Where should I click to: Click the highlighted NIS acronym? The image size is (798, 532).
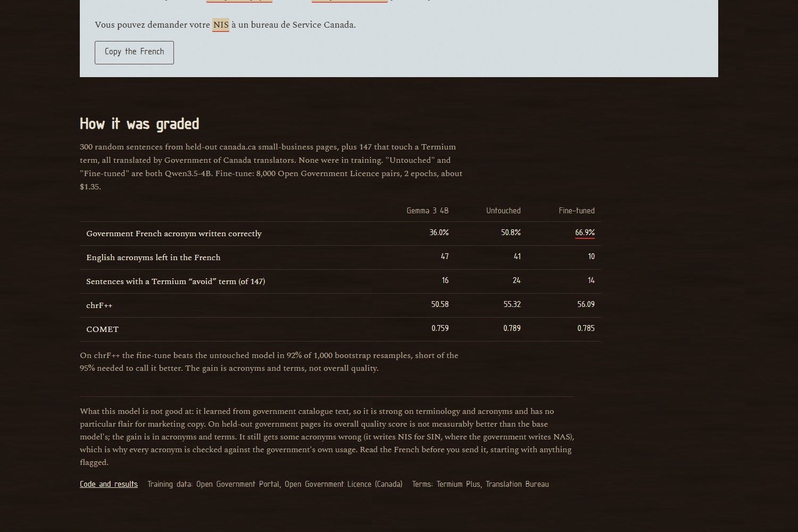pos(221,25)
